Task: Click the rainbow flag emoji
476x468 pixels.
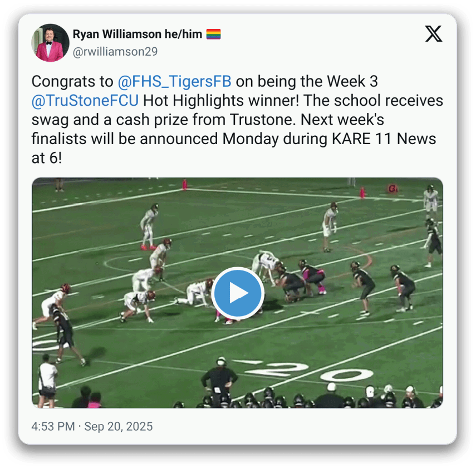Action: pyautogui.click(x=213, y=34)
